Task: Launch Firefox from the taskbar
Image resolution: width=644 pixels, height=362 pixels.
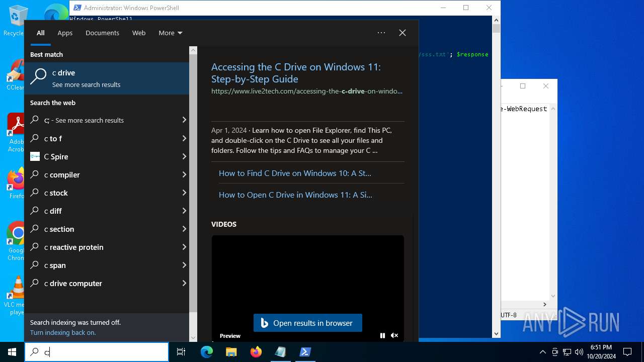Action: pos(256,352)
